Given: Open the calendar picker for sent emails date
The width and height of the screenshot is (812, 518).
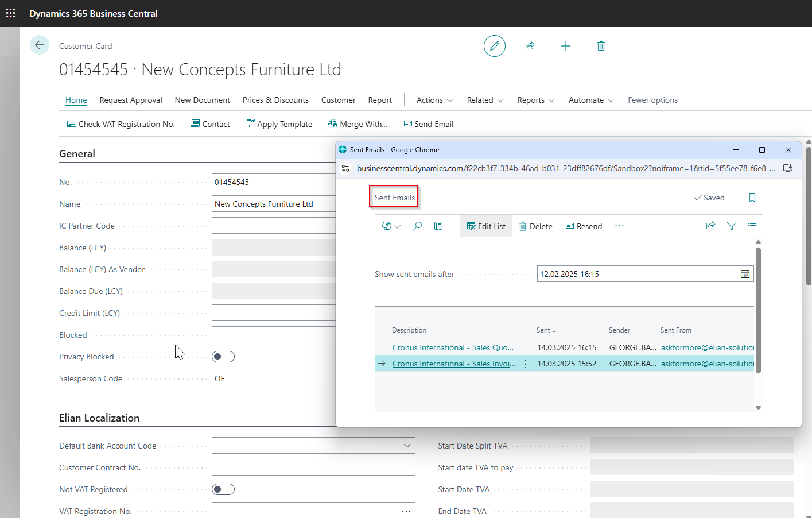Looking at the screenshot, I should tap(745, 274).
